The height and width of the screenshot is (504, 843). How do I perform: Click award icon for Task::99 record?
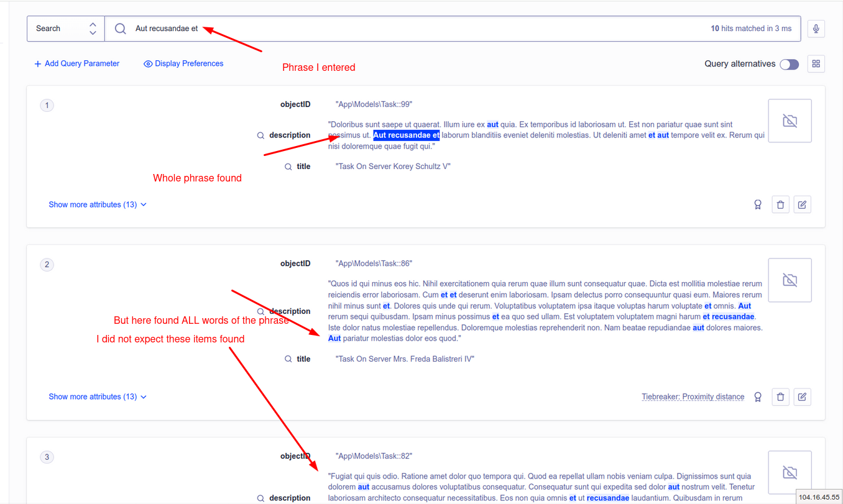pos(757,204)
